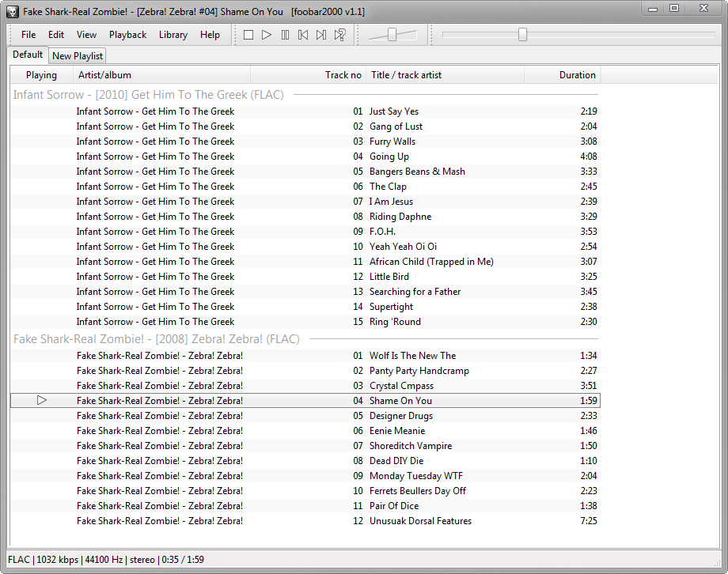728x574 pixels.
Task: Click the Stop playback button
Action: [x=248, y=35]
